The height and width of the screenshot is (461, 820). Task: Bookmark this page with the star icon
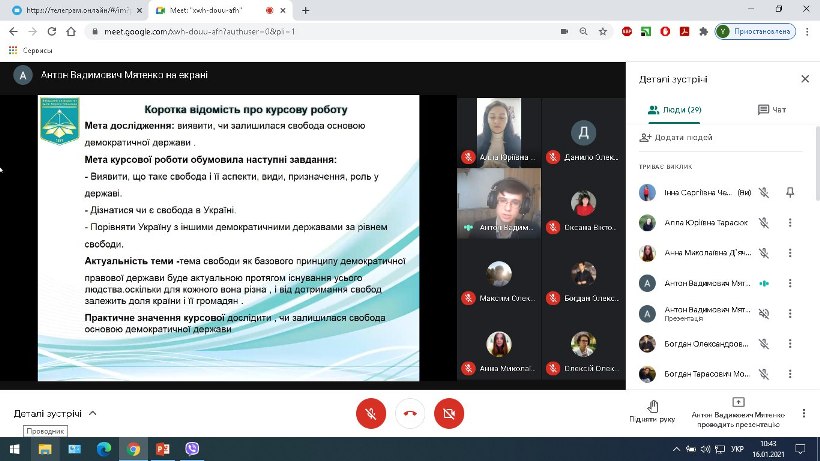click(603, 31)
